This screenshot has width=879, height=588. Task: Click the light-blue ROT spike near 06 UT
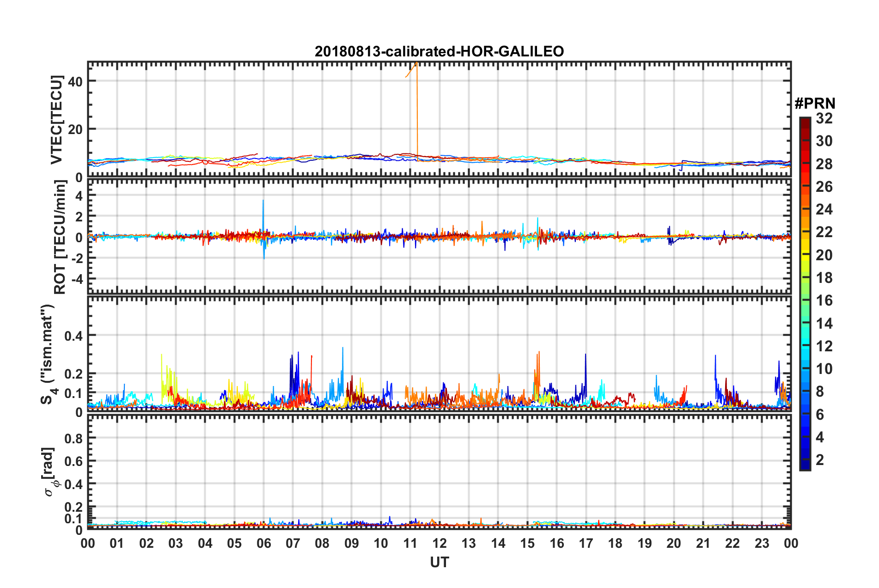(x=263, y=229)
